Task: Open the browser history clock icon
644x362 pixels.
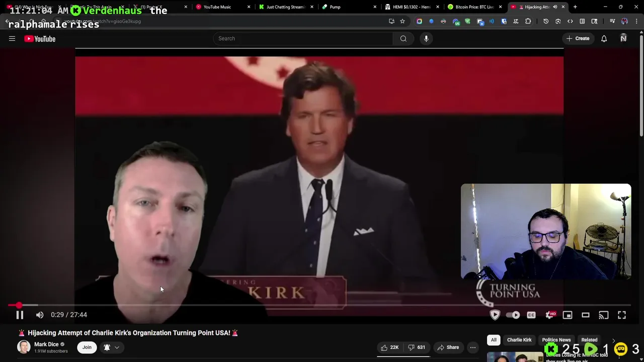Action: (546, 21)
